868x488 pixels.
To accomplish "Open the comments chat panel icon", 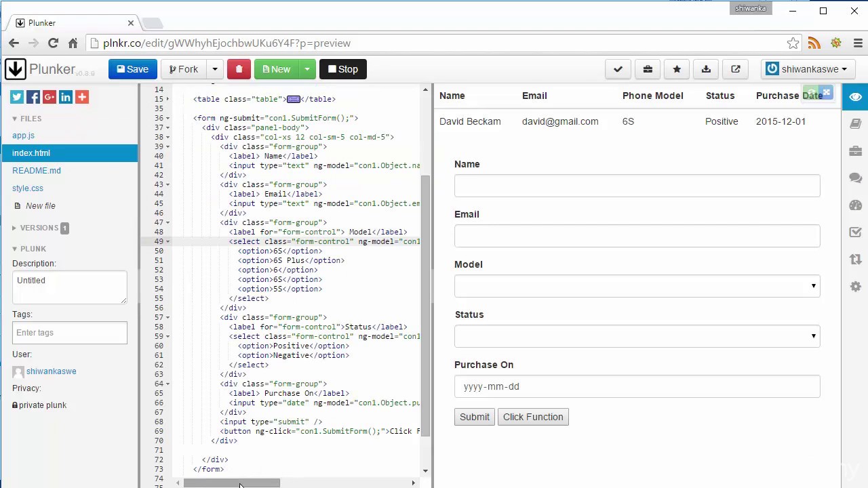I will pos(855,178).
